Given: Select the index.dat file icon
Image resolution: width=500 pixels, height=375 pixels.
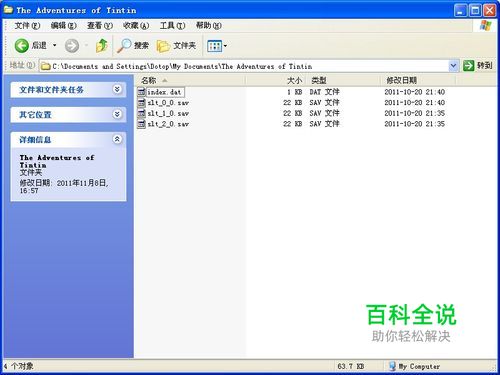Looking at the screenshot, I should point(142,92).
